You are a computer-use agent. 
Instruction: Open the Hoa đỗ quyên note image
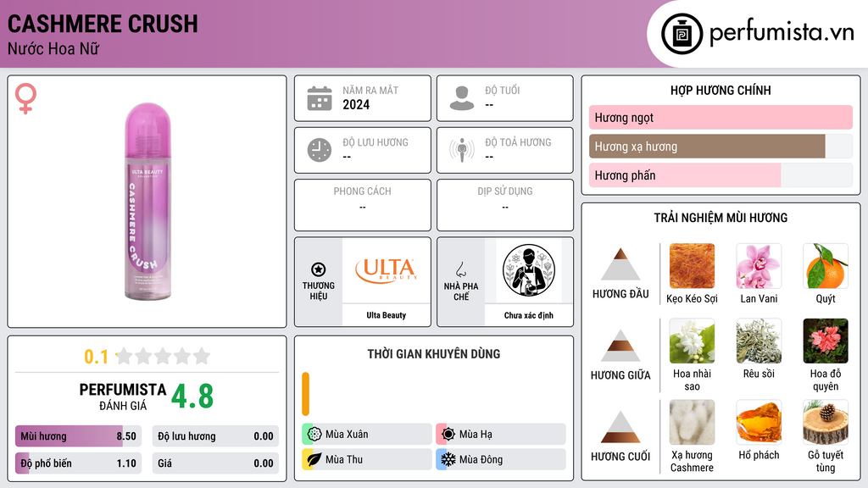pos(826,341)
